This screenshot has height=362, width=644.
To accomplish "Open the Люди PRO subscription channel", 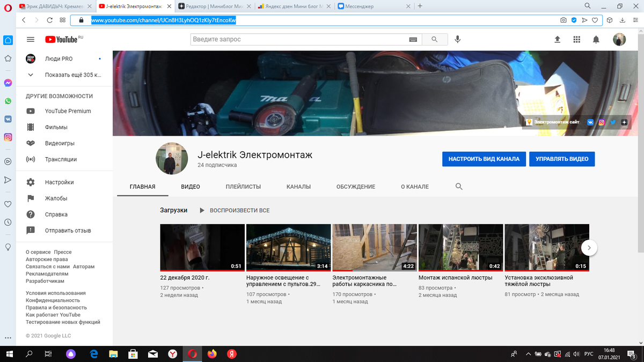I will [64, 59].
